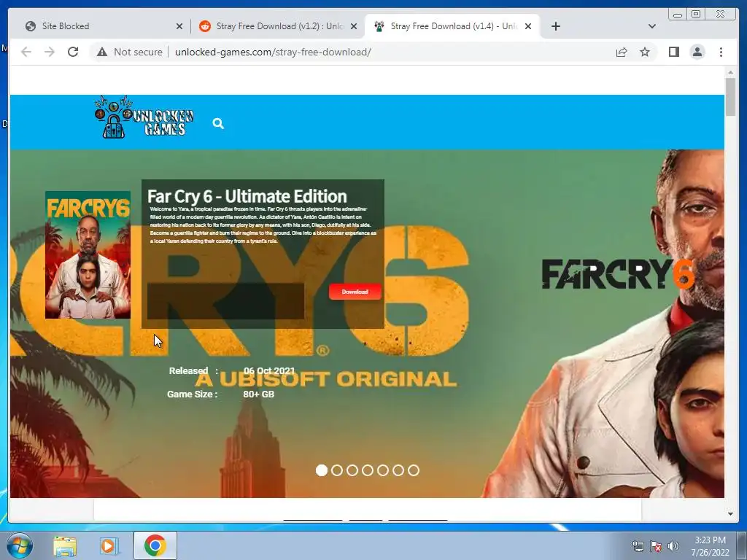The image size is (747, 560).
Task: Click the address bar URL
Action: point(273,52)
